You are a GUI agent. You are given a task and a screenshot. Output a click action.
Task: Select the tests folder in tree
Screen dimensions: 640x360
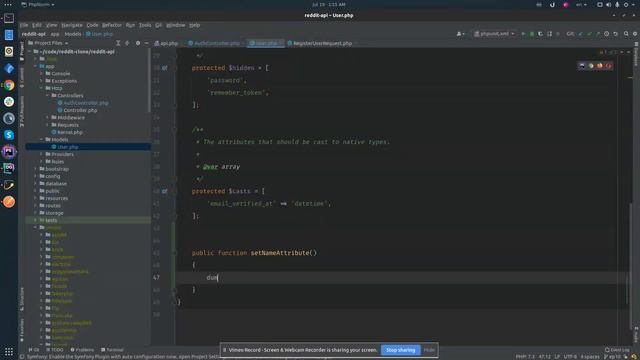tap(88, 220)
